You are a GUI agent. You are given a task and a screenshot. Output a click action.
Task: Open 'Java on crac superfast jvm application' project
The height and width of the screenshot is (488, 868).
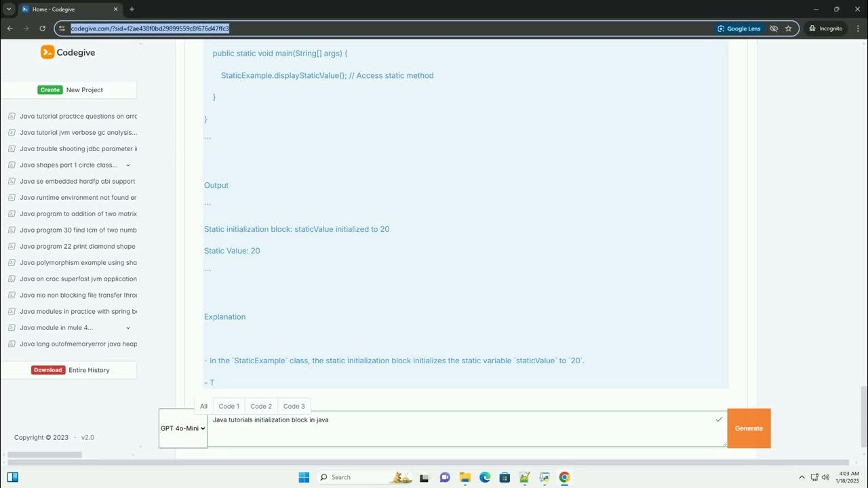pos(78,279)
